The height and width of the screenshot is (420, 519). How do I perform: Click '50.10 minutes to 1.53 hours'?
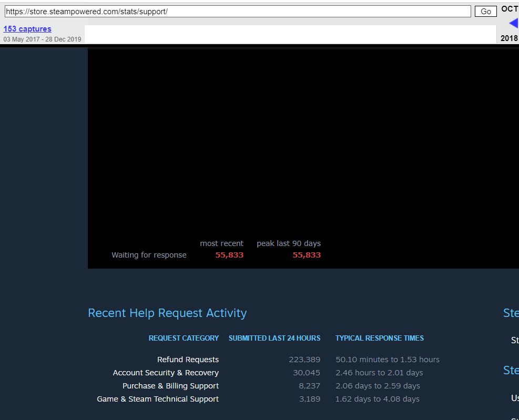(x=387, y=360)
